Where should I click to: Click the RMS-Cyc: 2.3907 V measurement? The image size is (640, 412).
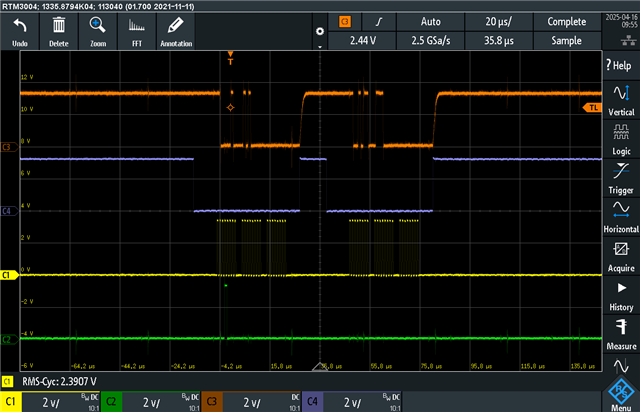(x=60, y=382)
